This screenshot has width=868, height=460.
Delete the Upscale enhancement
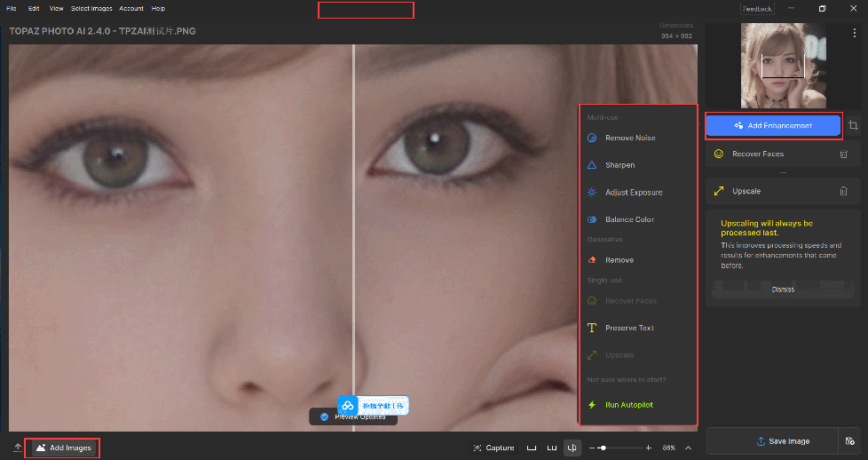844,191
